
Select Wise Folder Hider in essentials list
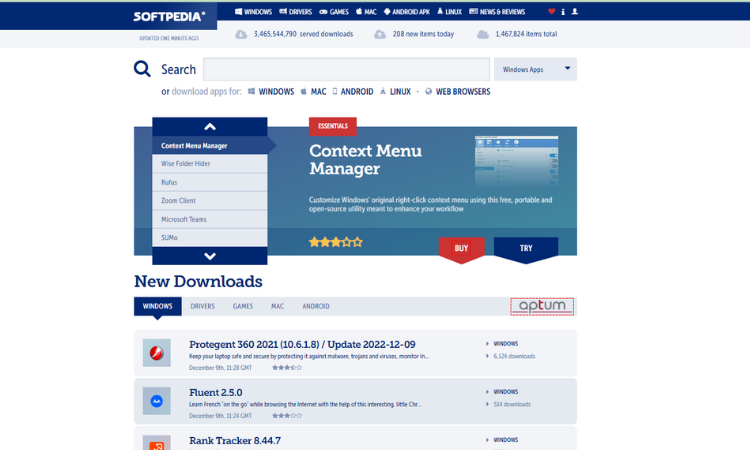(x=210, y=164)
